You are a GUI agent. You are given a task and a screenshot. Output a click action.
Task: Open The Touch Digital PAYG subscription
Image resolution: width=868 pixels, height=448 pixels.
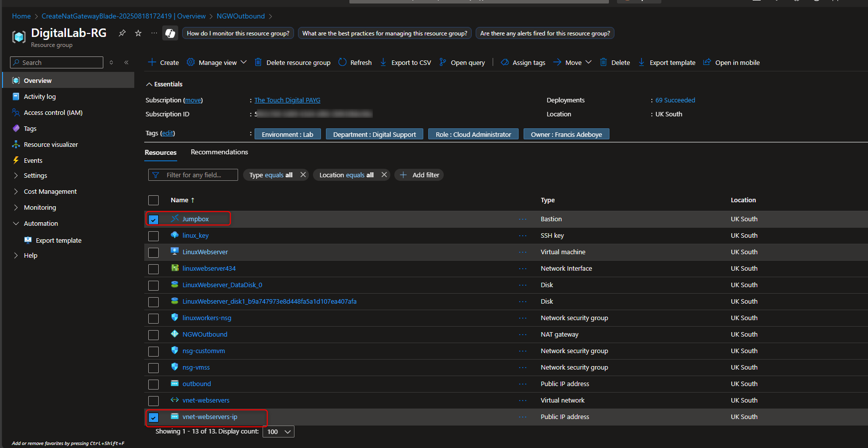pyautogui.click(x=288, y=100)
